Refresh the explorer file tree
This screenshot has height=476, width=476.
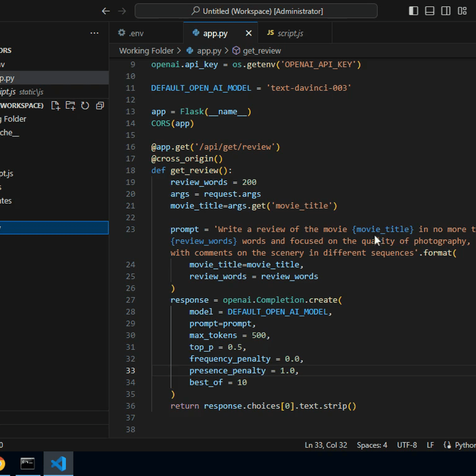(85, 106)
